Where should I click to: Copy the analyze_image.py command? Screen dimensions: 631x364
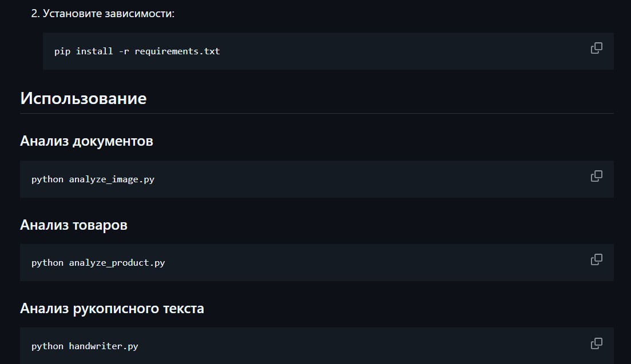pyautogui.click(x=596, y=176)
